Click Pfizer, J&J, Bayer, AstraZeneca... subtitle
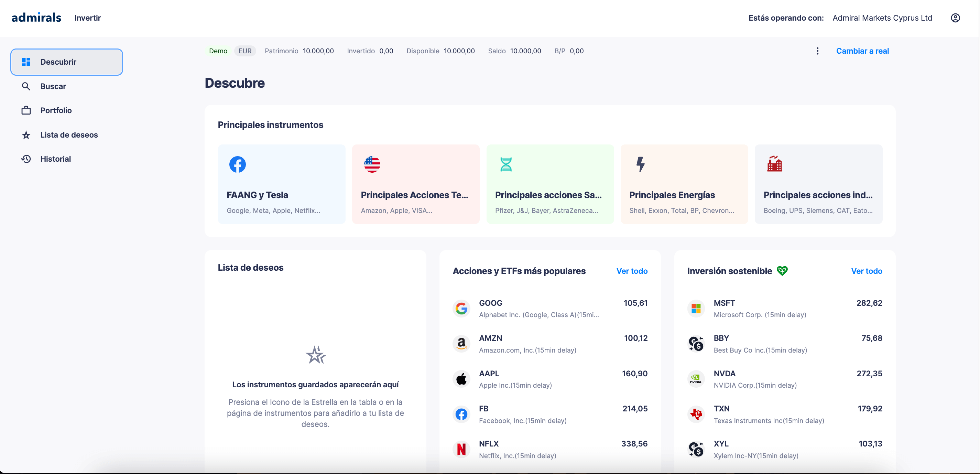Viewport: 980px width, 474px height. pyautogui.click(x=546, y=211)
